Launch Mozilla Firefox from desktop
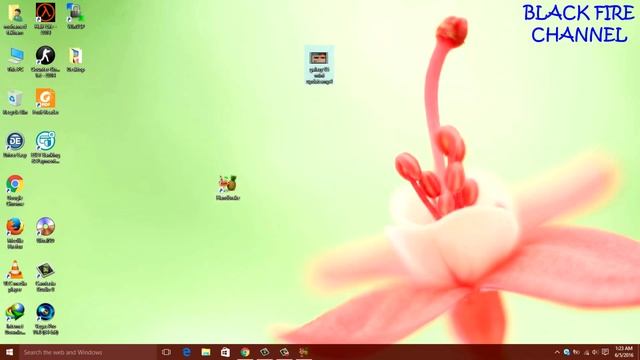 (x=15, y=233)
